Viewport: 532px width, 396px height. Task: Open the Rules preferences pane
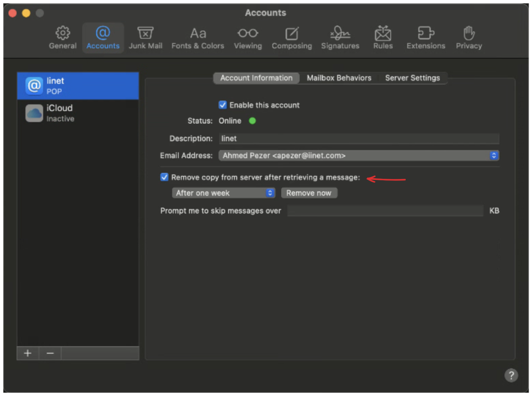click(x=382, y=38)
